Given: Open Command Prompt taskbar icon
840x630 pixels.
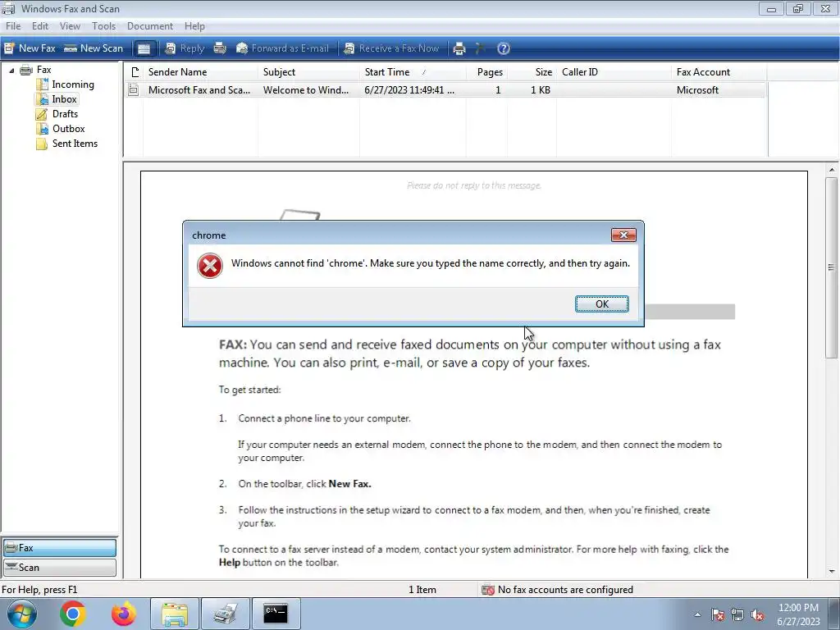Looking at the screenshot, I should [276, 614].
